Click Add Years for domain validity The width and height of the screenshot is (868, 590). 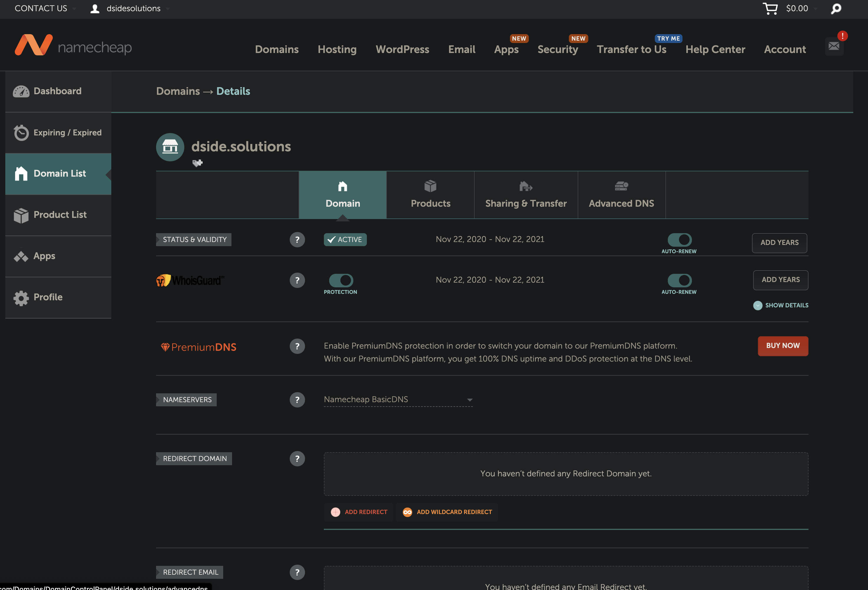coord(779,243)
